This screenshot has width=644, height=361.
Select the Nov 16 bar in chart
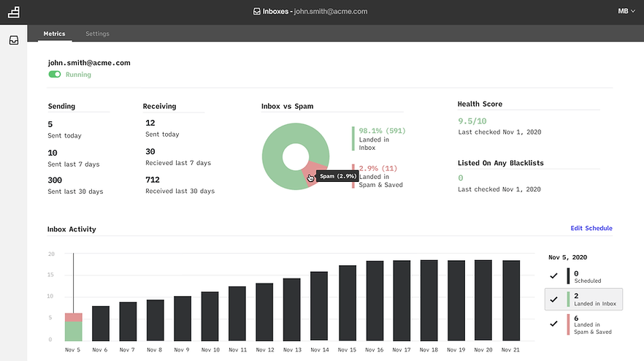point(375,300)
